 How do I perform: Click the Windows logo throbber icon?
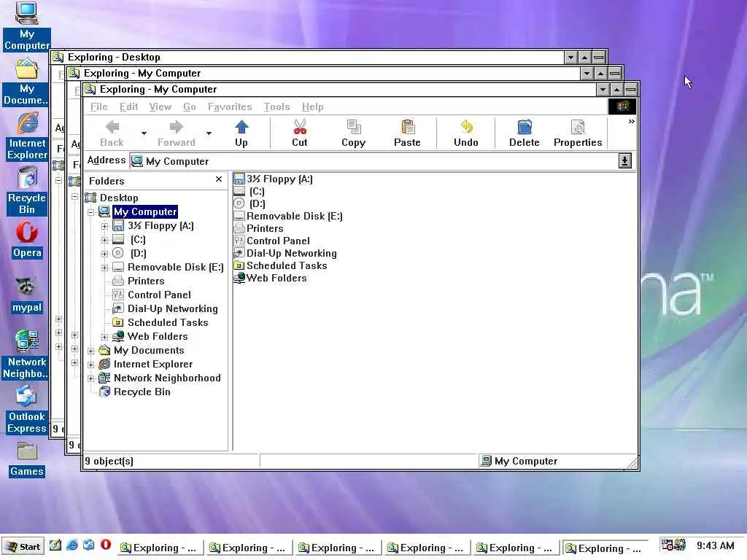[x=622, y=106]
